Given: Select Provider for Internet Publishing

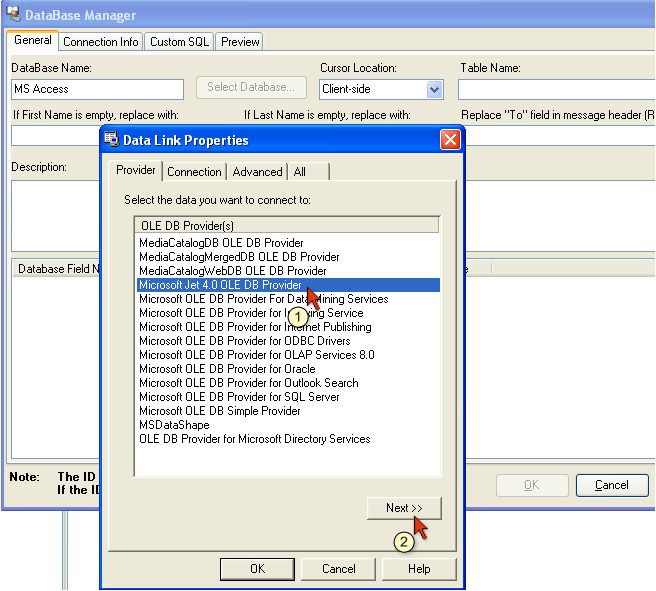Looking at the screenshot, I should tap(288, 327).
